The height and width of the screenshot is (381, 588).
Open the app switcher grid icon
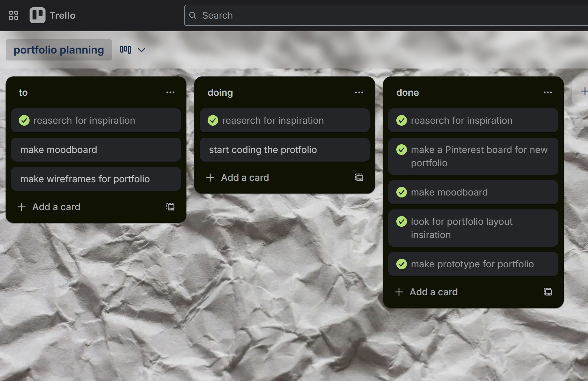point(14,15)
